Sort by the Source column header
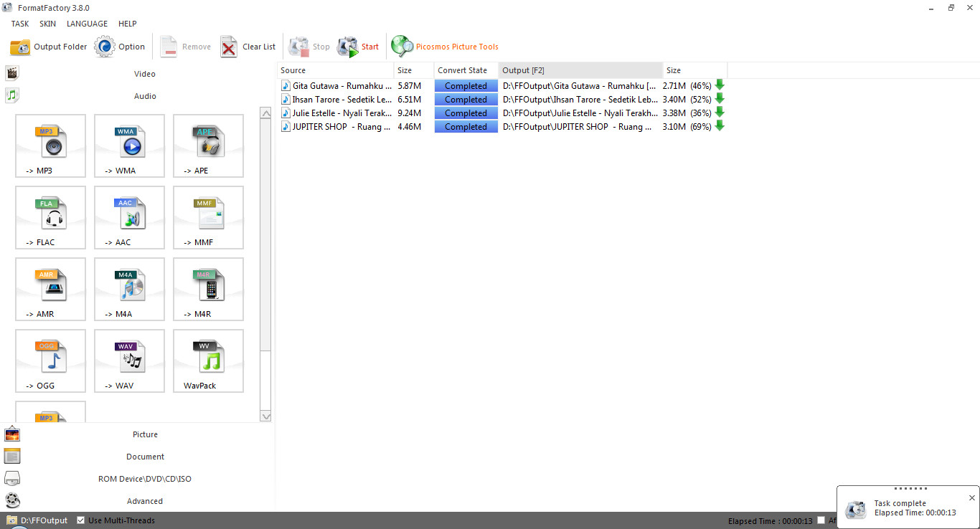980x529 pixels. point(336,70)
